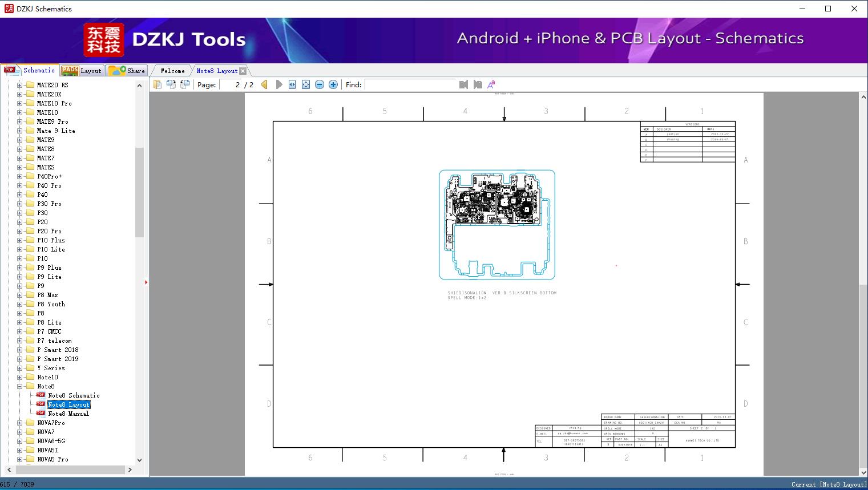Image resolution: width=868 pixels, height=490 pixels.
Task: Select the P8 Youth folder
Action: 51,304
